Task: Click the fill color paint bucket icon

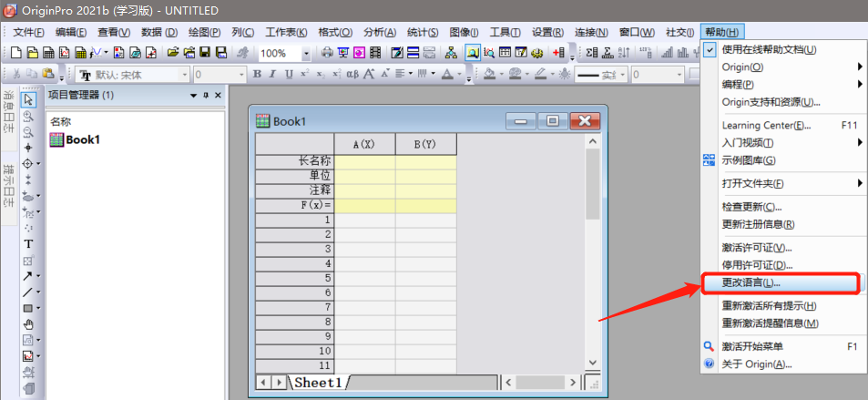Action: (489, 74)
